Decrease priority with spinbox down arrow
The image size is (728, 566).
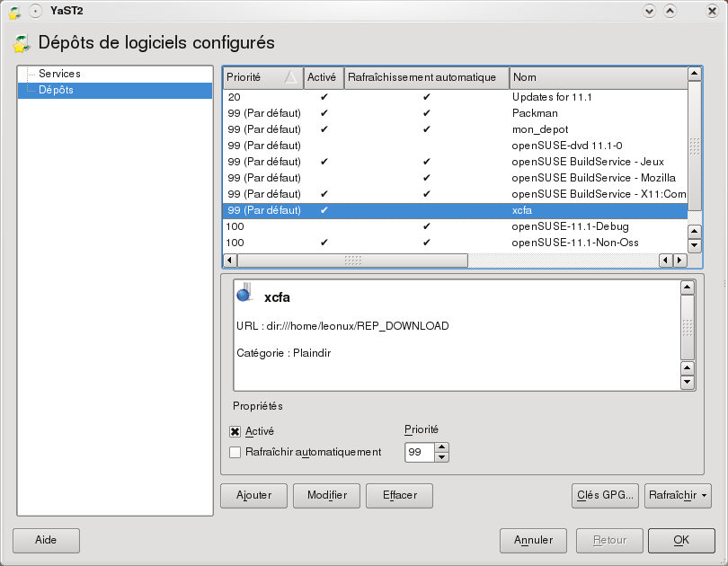tap(442, 457)
